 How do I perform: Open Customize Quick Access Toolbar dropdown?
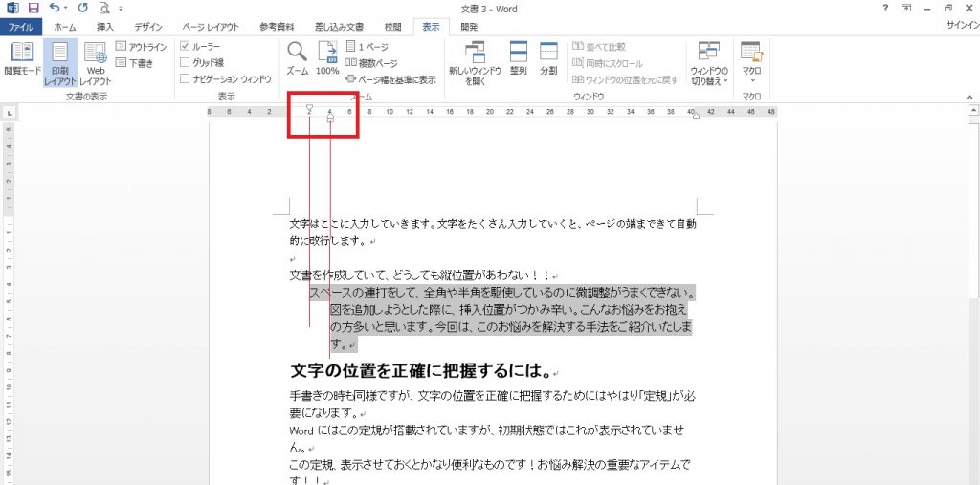coord(120,9)
